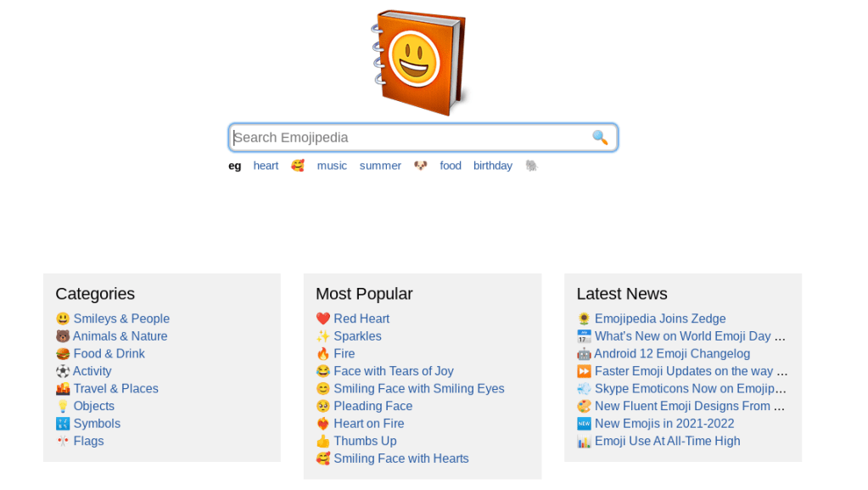Open the Smileys & People category

[121, 318]
